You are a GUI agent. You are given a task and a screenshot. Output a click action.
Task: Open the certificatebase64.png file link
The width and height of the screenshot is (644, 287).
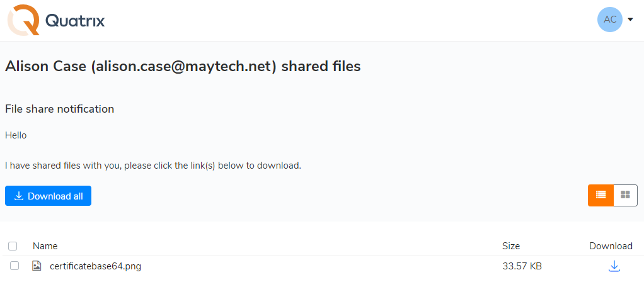(x=95, y=266)
